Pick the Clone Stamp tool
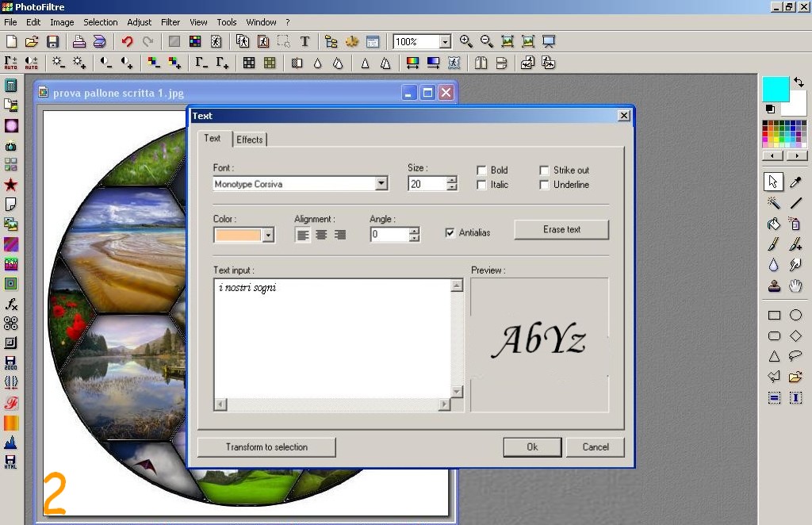Image resolution: width=812 pixels, height=525 pixels. [x=774, y=286]
